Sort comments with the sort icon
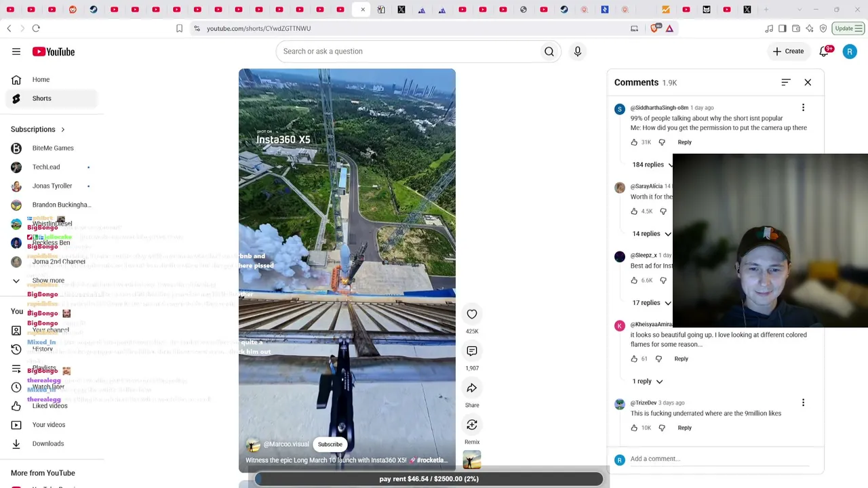This screenshot has height=488, width=868. click(x=786, y=82)
